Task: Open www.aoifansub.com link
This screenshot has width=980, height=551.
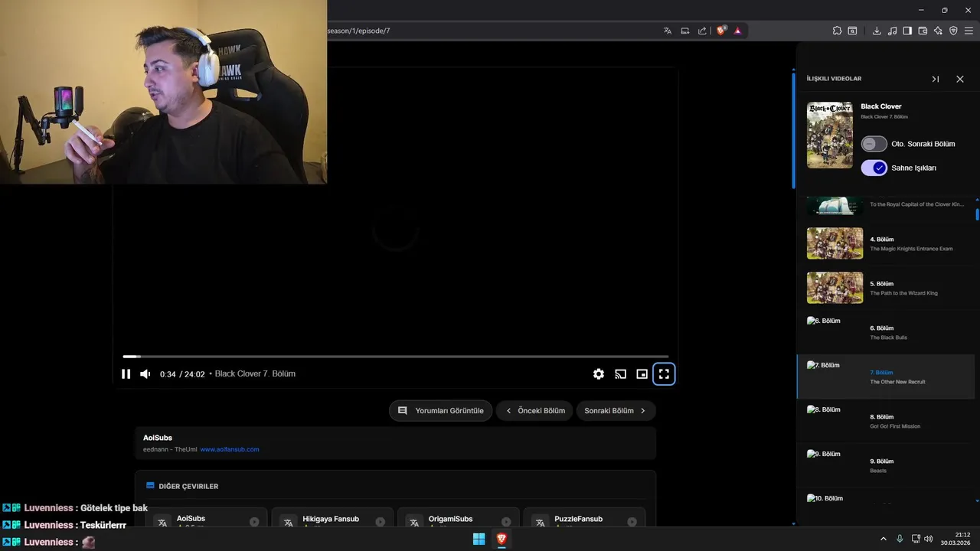Action: (230, 449)
